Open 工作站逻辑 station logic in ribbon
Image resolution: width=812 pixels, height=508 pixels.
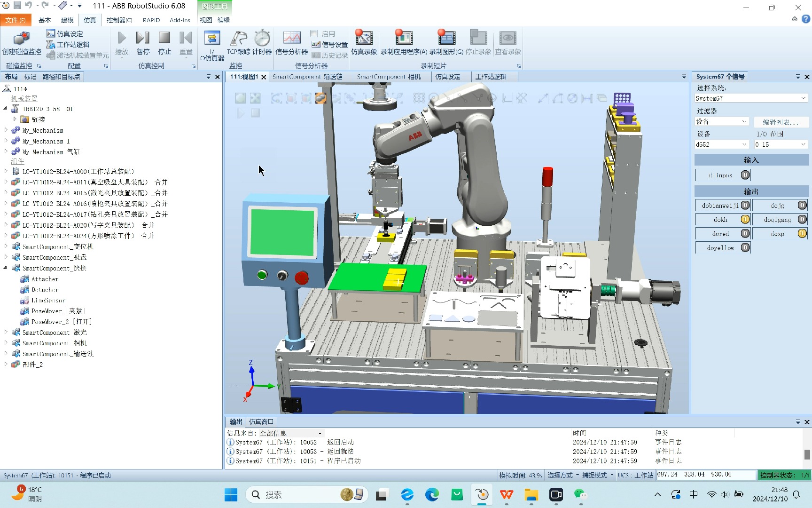click(x=68, y=45)
